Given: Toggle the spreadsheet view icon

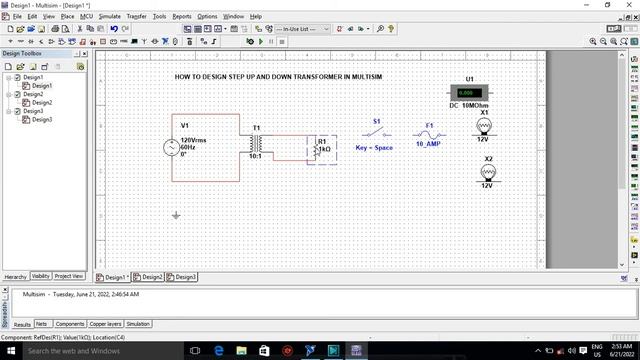Looking at the screenshot, I should coord(198,29).
